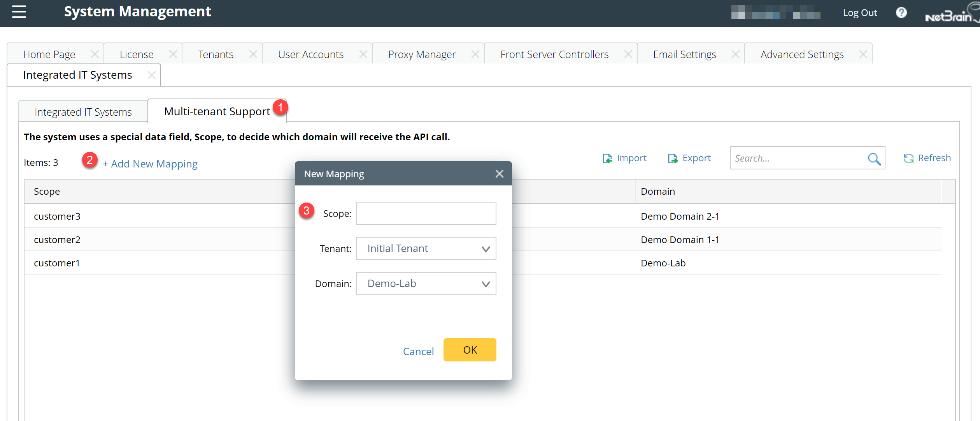Open the Advanced Settings tab
The height and width of the screenshot is (421, 980).
point(801,54)
